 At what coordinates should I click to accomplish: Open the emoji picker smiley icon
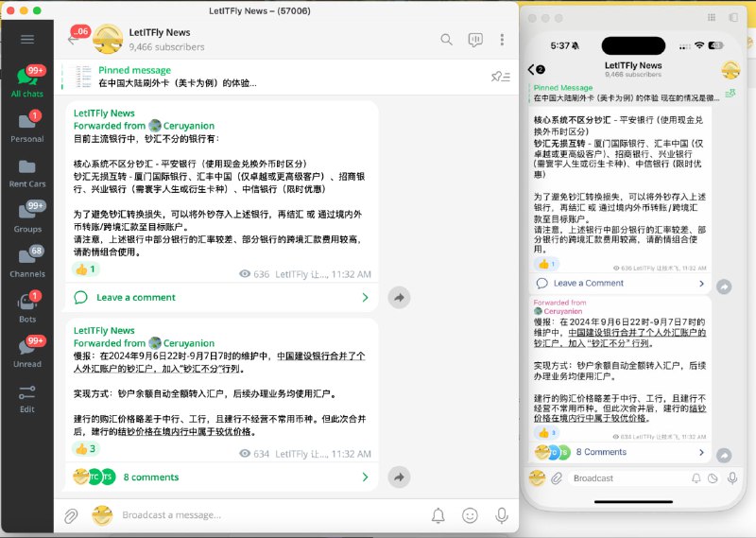point(470,515)
